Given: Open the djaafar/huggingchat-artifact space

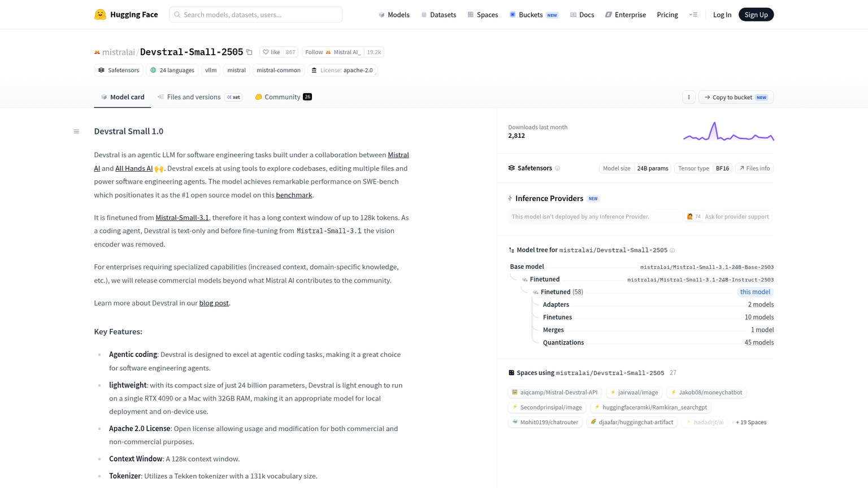Looking at the screenshot, I should click(632, 422).
